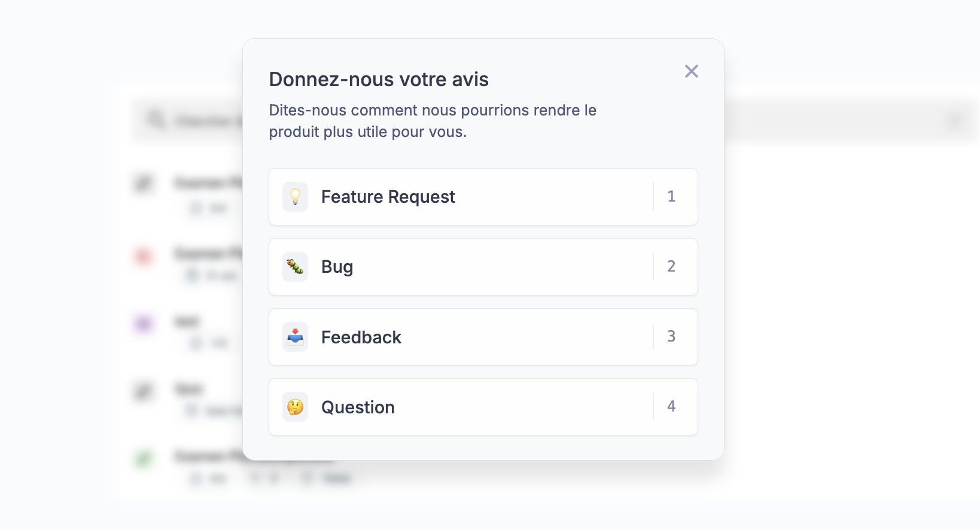Click the inbox tray Feedback icon
The width and height of the screenshot is (980, 530).
295,337
